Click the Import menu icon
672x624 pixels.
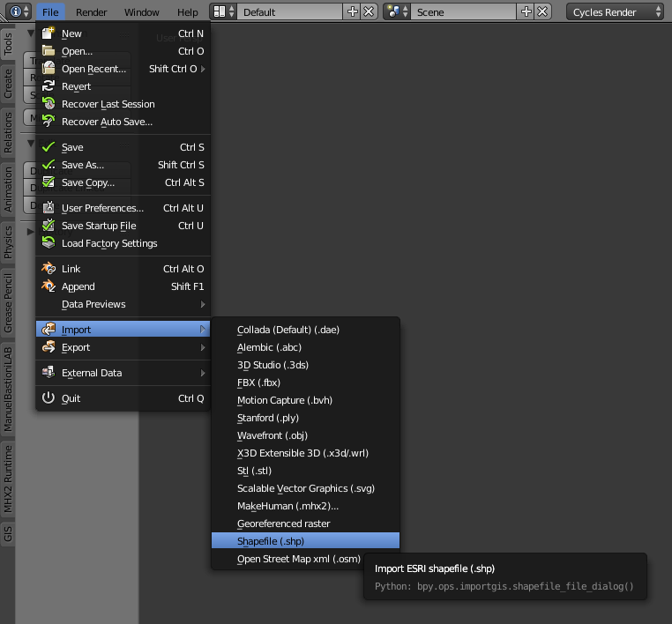point(49,329)
